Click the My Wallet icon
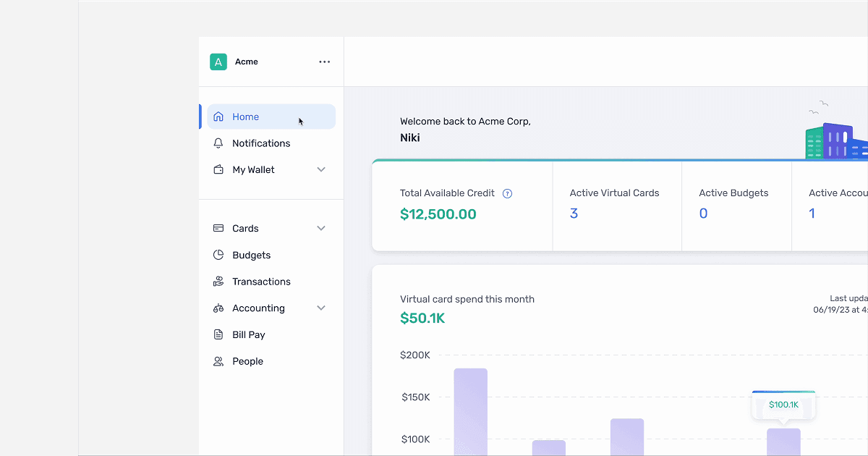Screen dimensions: 868x456 click(218, 169)
